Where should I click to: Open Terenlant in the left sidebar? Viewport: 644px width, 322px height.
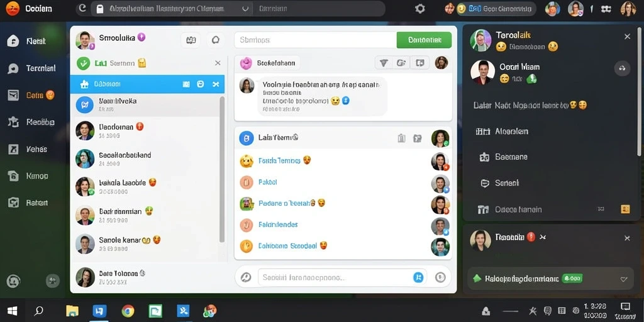32,68
